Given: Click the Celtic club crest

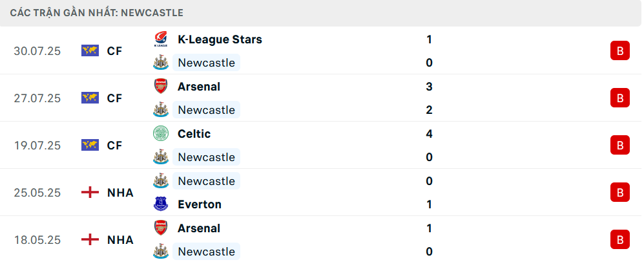Looking at the screenshot, I should pyautogui.click(x=161, y=134).
